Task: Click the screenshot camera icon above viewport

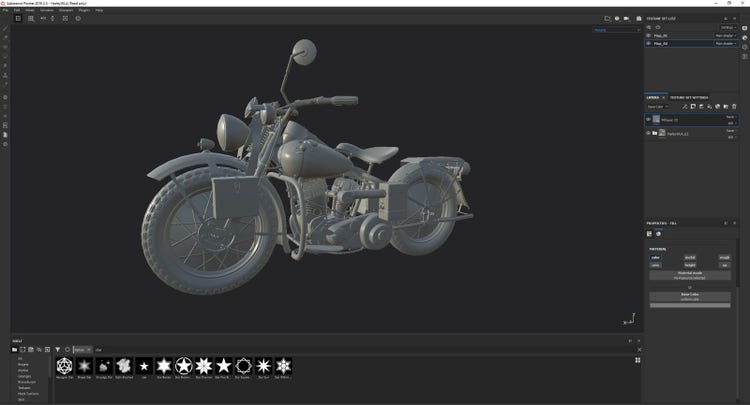Action: 639,19
